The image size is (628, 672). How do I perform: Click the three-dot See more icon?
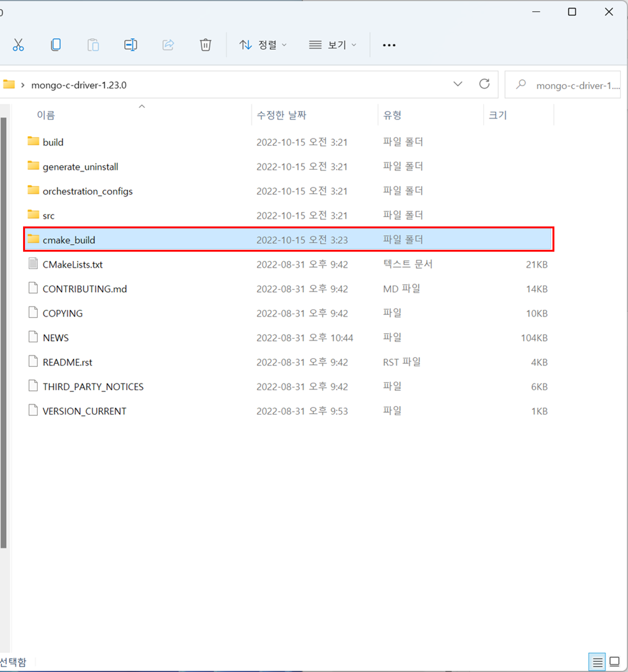389,45
